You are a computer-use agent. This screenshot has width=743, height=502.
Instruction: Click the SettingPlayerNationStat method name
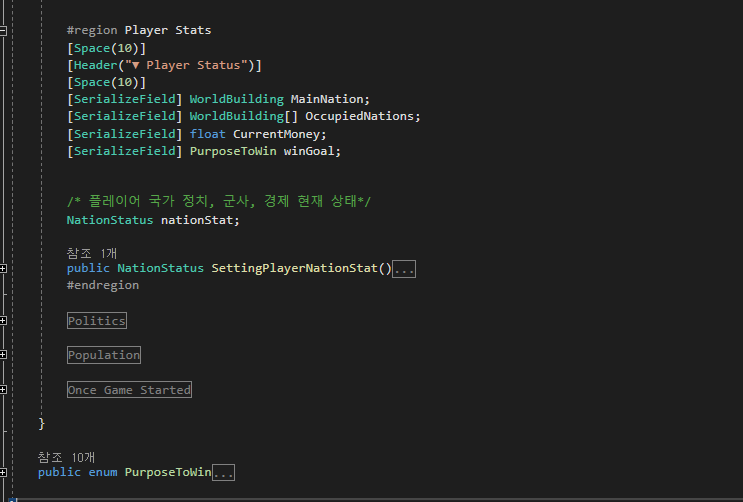tap(294, 268)
